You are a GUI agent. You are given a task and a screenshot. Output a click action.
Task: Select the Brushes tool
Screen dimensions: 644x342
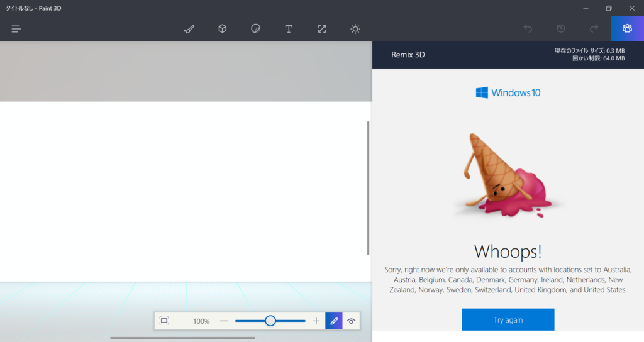tap(189, 29)
